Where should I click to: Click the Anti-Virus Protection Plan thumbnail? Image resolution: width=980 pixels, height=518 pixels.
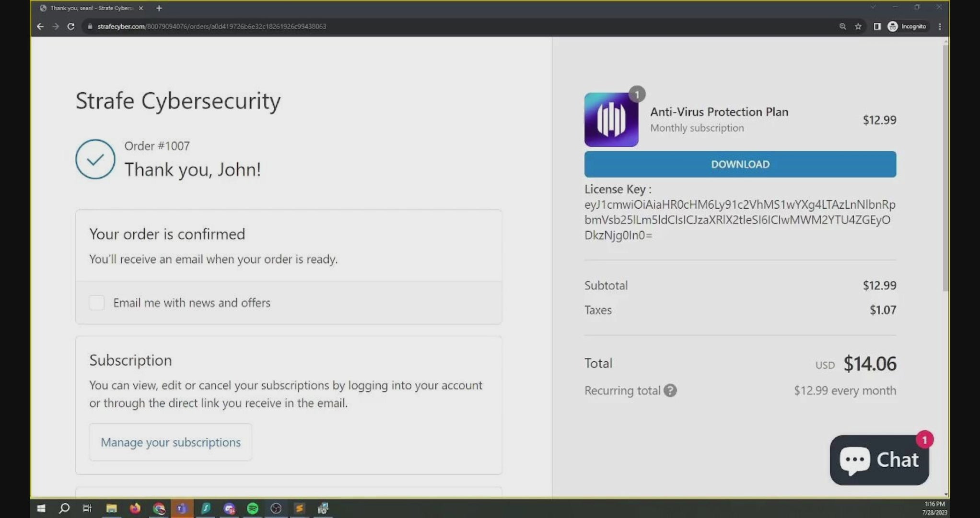coord(611,119)
